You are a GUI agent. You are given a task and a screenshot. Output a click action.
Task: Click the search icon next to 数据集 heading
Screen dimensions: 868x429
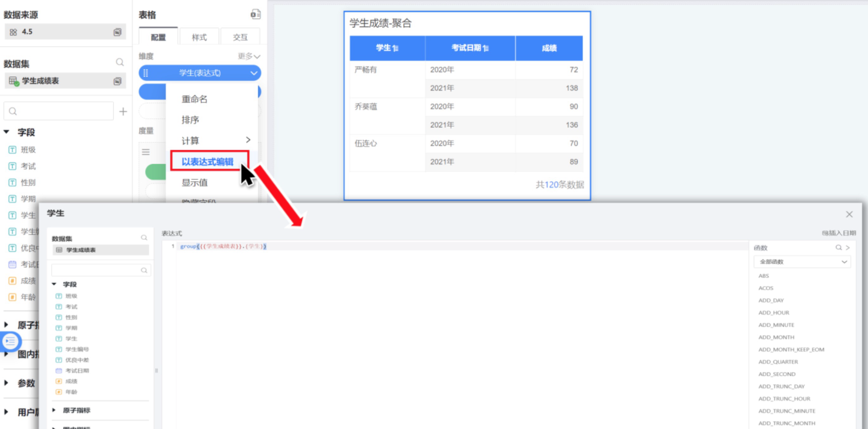tap(120, 62)
